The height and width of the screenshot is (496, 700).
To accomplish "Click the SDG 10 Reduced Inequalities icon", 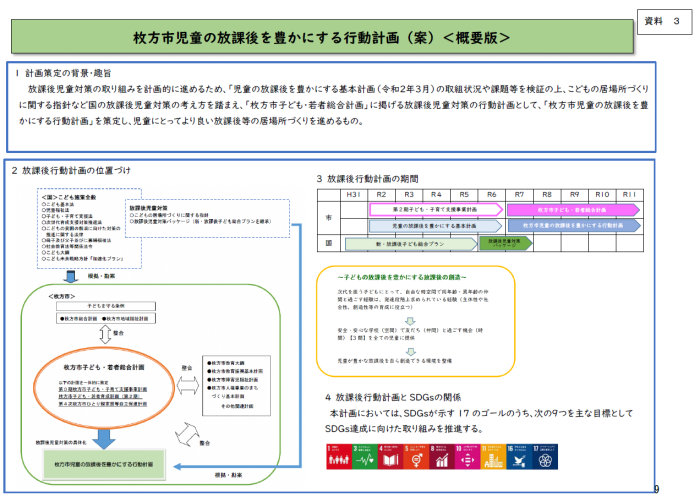I will [x=467, y=456].
